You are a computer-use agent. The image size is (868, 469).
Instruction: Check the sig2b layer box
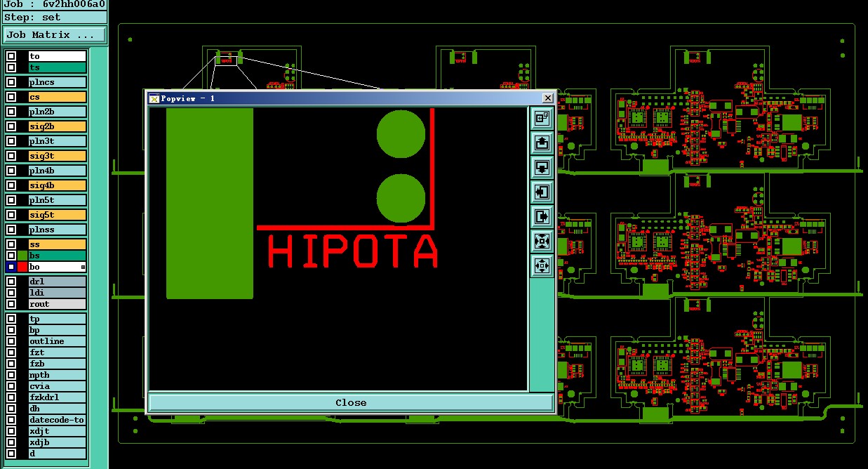11,126
